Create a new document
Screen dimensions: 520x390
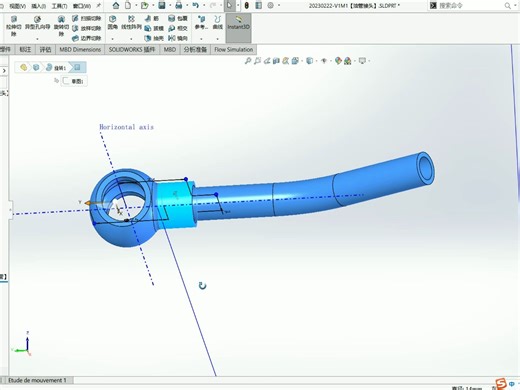tap(128, 5)
